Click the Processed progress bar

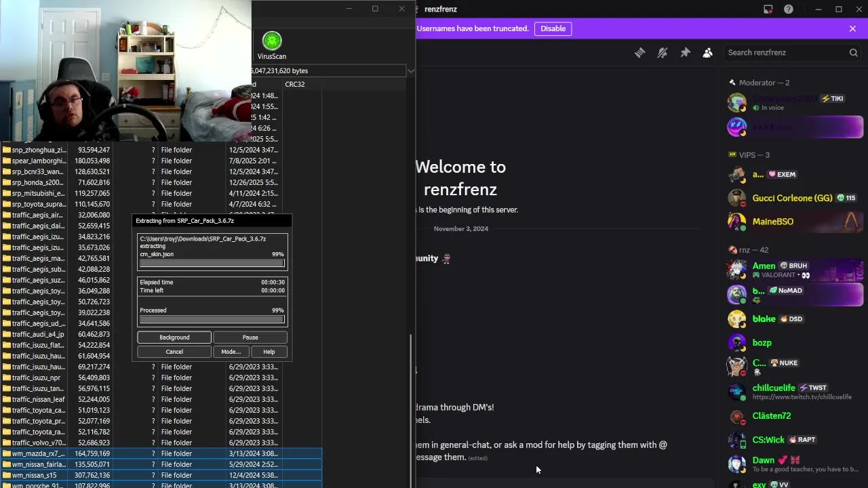[212, 319]
